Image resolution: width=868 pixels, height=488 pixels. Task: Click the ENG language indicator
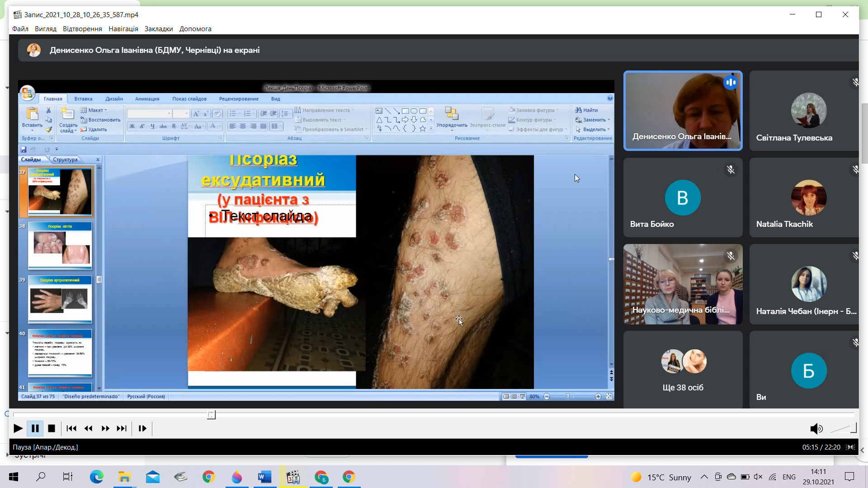pyautogui.click(x=788, y=477)
